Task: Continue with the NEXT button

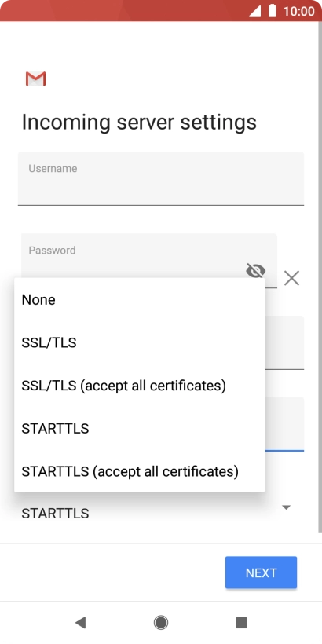Action: [x=261, y=573]
